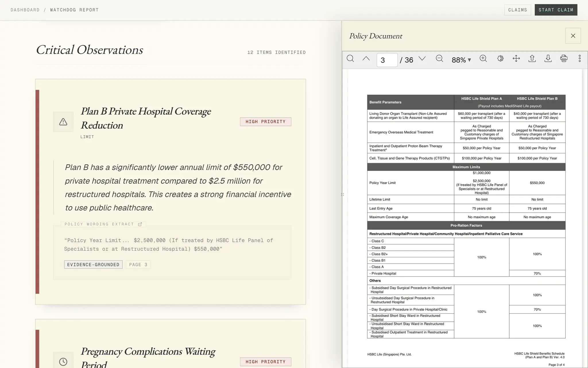Click the Evidence-Grounded badge
Viewport: 588px width, 368px height.
(93, 264)
